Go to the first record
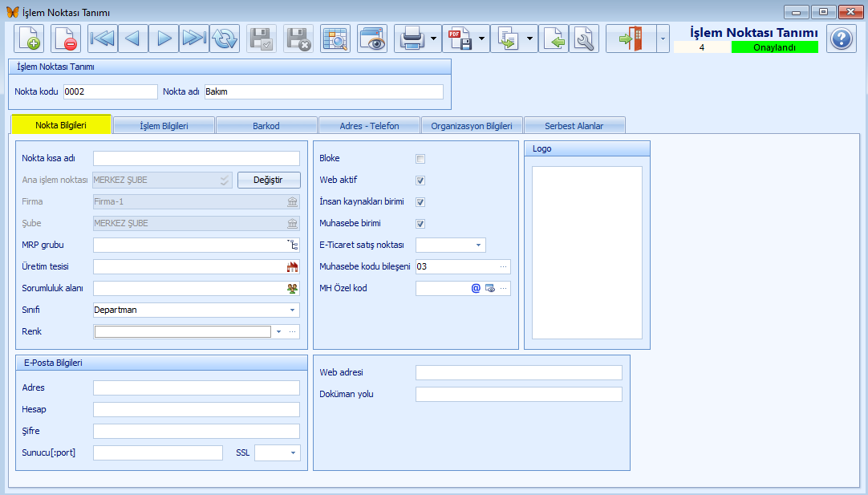 coord(103,39)
